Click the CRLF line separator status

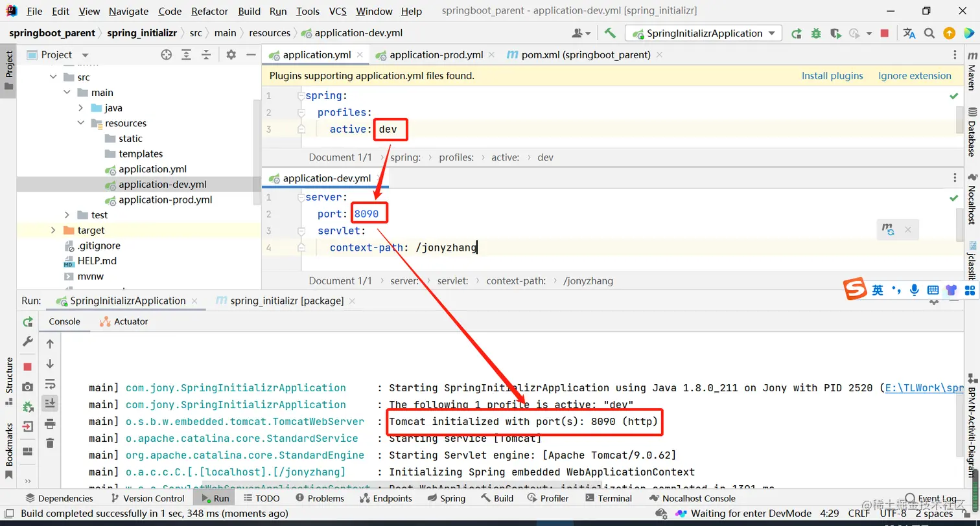(859, 513)
